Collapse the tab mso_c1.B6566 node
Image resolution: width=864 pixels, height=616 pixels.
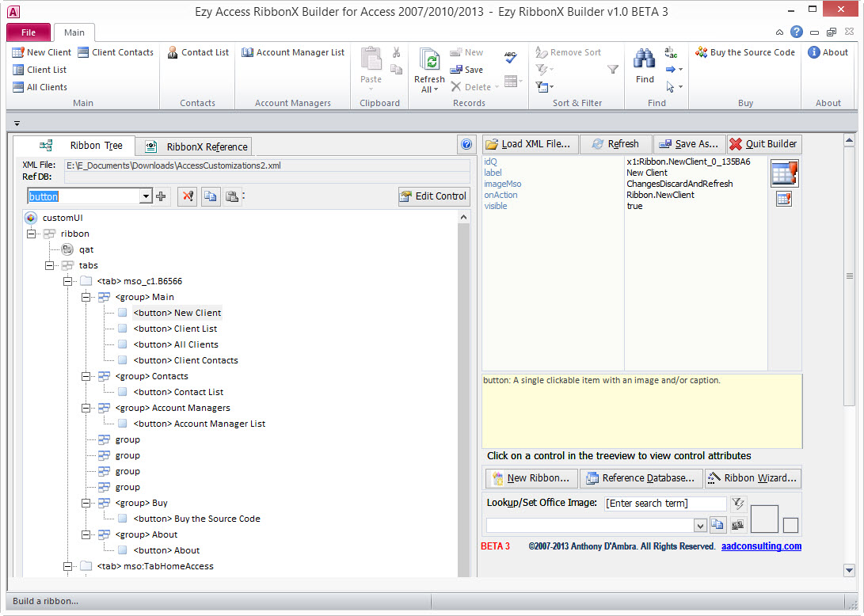[68, 282]
